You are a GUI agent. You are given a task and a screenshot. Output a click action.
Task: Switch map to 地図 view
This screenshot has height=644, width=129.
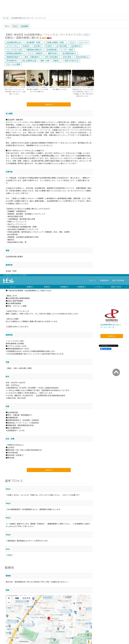[x=17, y=598]
